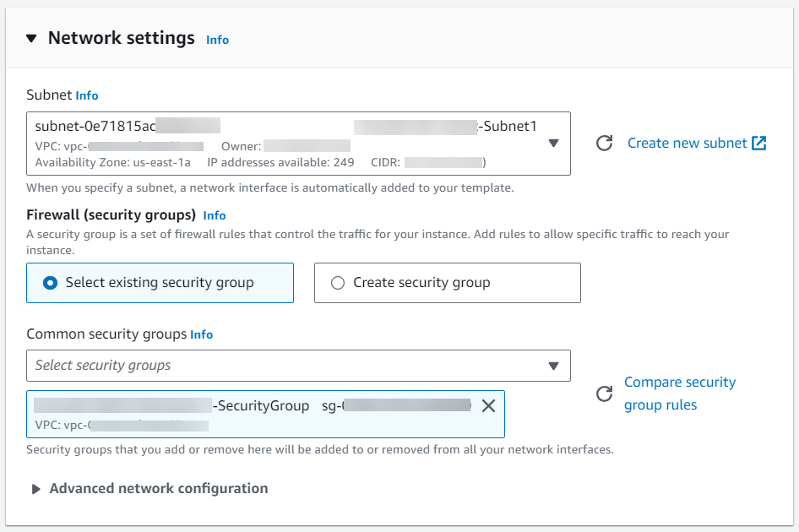Open the Select security groups dropdown
The height and width of the screenshot is (532, 799).
click(x=299, y=366)
